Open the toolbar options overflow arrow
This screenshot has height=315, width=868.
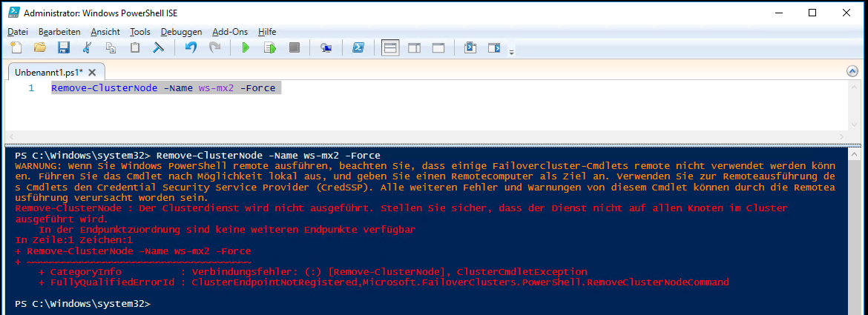(x=511, y=52)
